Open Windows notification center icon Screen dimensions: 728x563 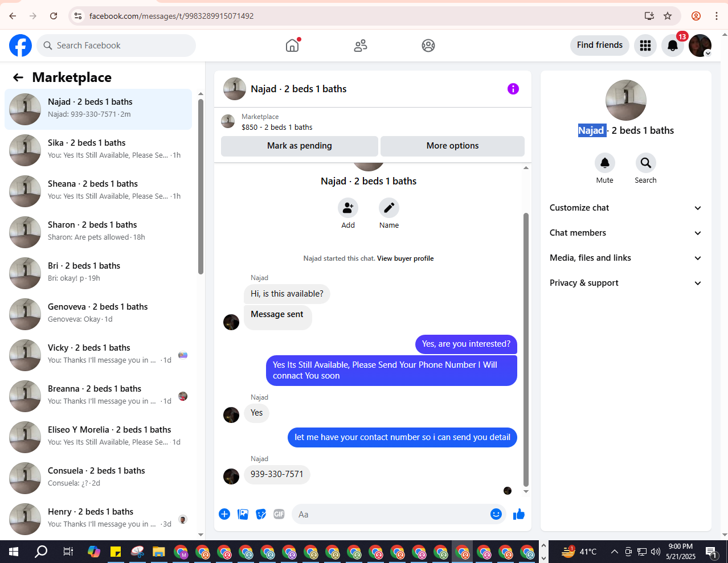coord(711,552)
